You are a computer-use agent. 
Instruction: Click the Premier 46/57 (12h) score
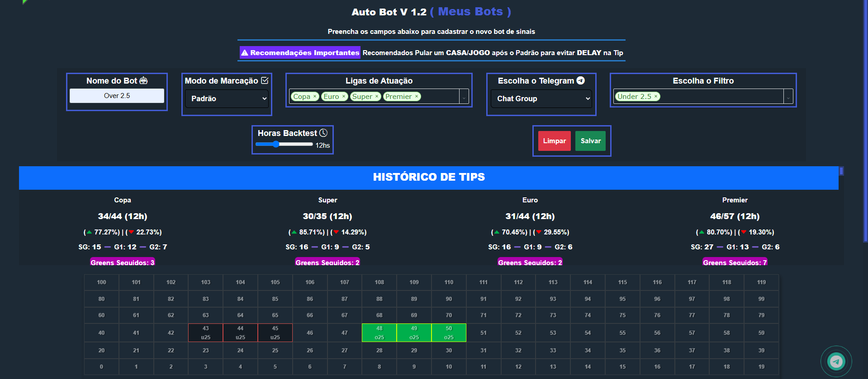(735, 216)
